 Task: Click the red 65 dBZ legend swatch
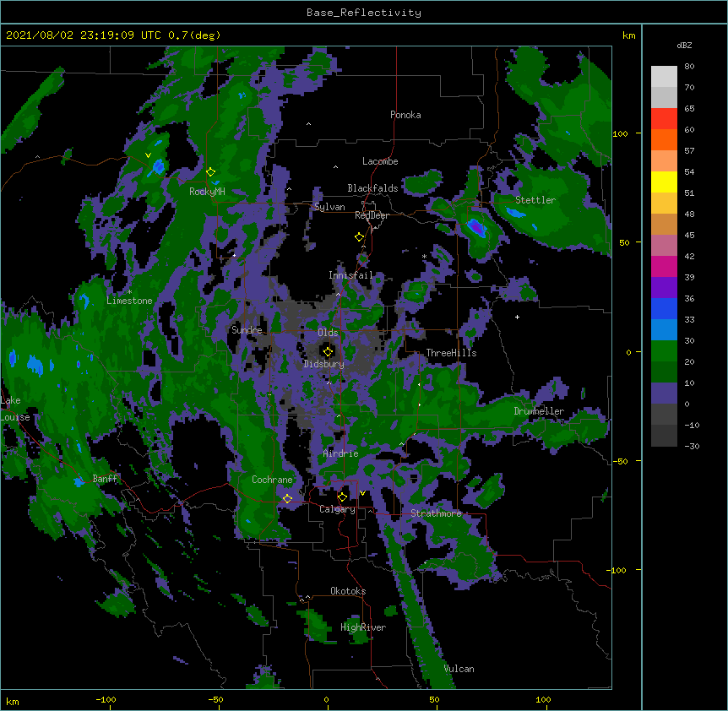click(664, 118)
